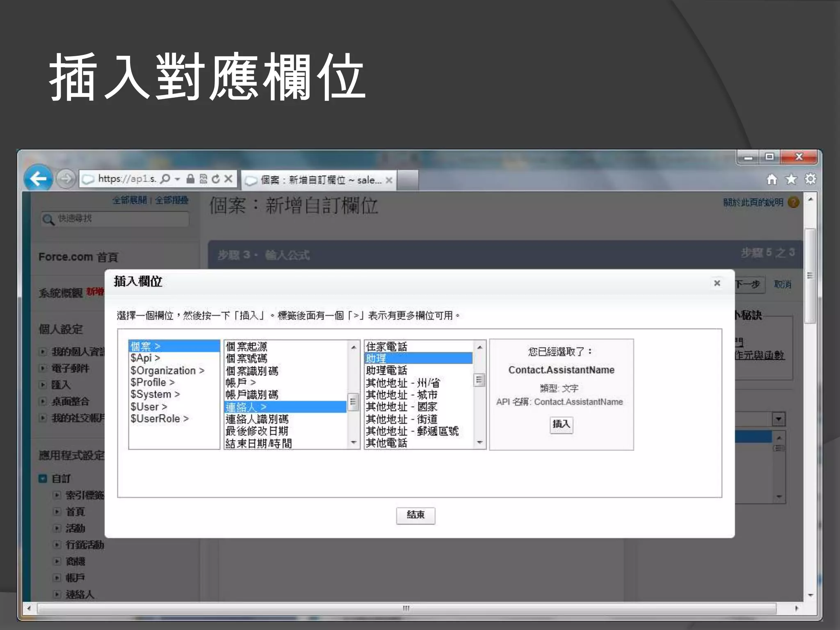The width and height of the screenshot is (840, 630).
Task: Click the third list scrollbar thumb
Action: pos(479,380)
